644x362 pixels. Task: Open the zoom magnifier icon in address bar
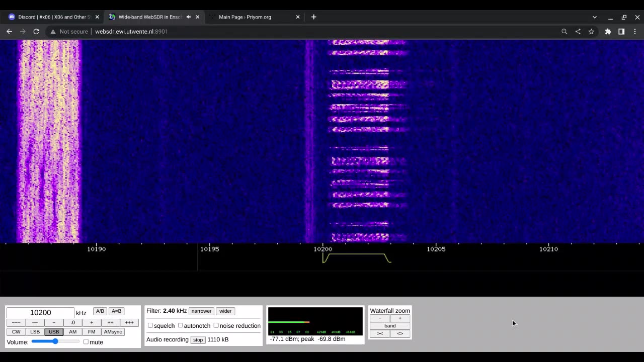tap(564, 31)
